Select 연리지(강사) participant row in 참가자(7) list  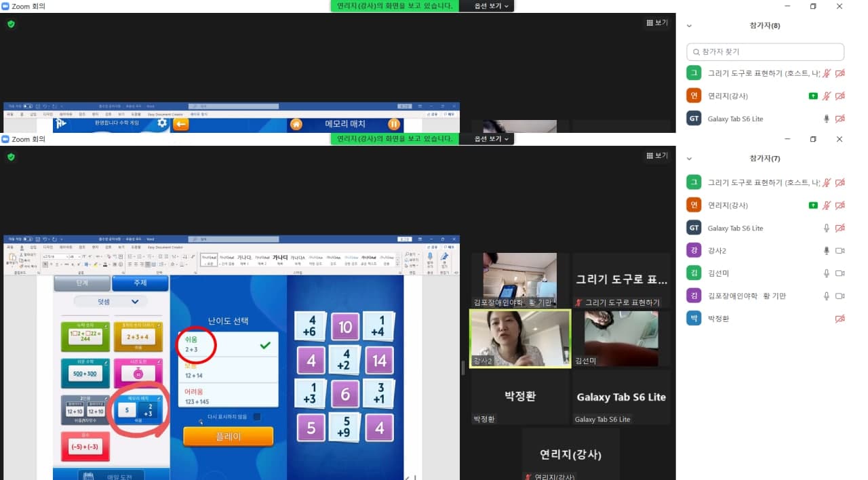click(765, 205)
